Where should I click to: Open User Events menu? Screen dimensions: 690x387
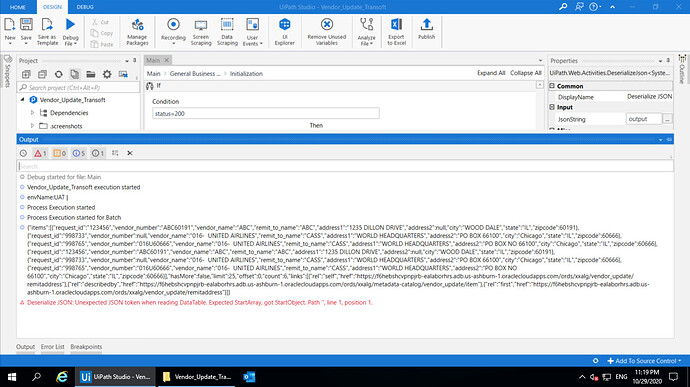(x=253, y=31)
